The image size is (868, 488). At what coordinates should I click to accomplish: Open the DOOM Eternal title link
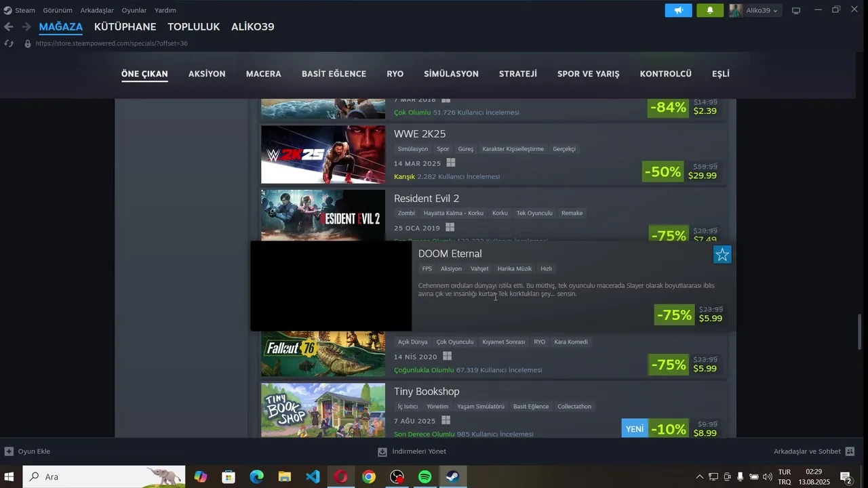(x=450, y=253)
